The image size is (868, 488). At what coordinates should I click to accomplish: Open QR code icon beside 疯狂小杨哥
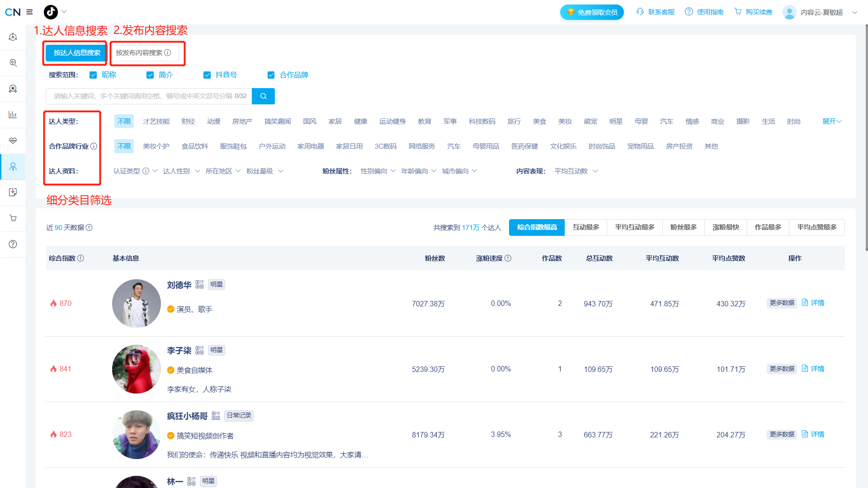pos(216,416)
